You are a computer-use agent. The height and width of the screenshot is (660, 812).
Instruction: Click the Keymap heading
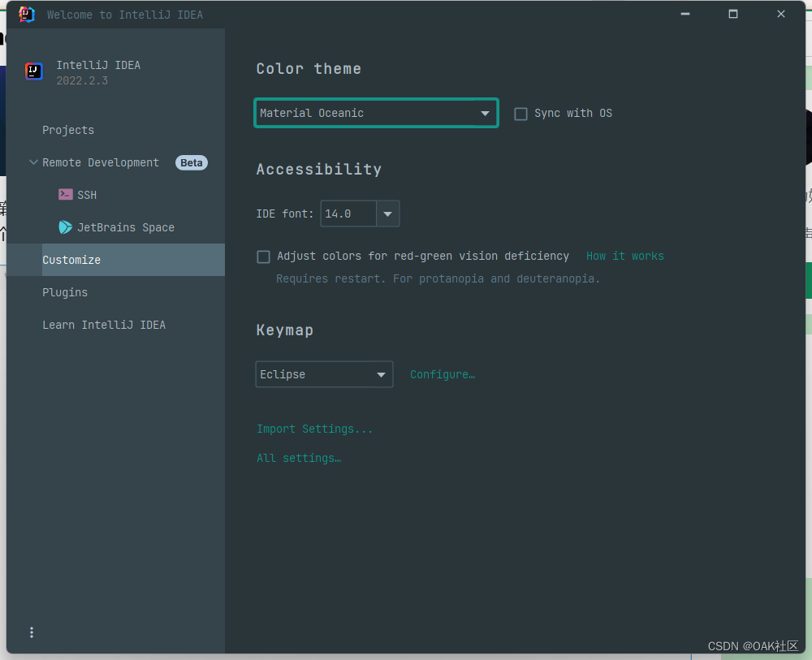coord(285,330)
